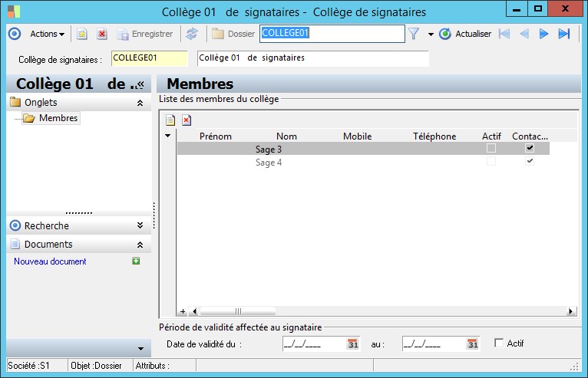
Task: Click the Nouveau document link
Action: pos(50,261)
